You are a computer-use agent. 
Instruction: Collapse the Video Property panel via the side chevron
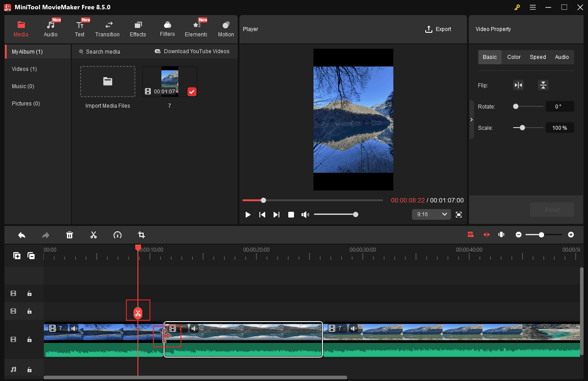(x=471, y=120)
